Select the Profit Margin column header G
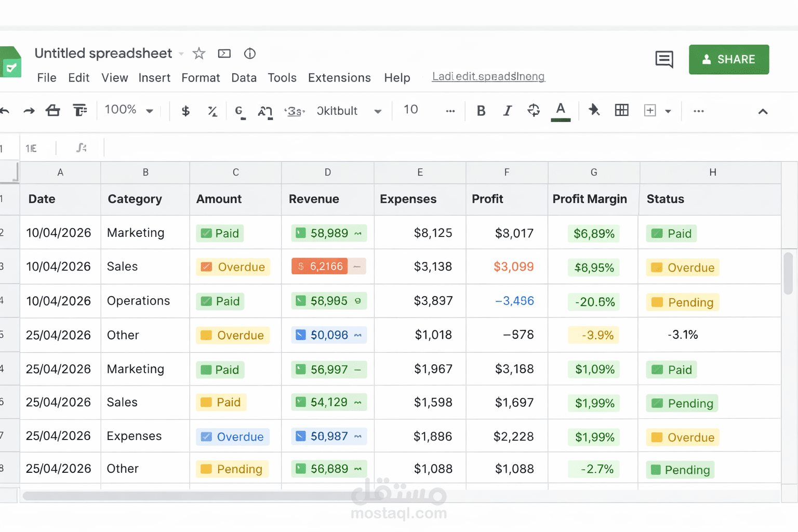The image size is (798, 532). 593,172
